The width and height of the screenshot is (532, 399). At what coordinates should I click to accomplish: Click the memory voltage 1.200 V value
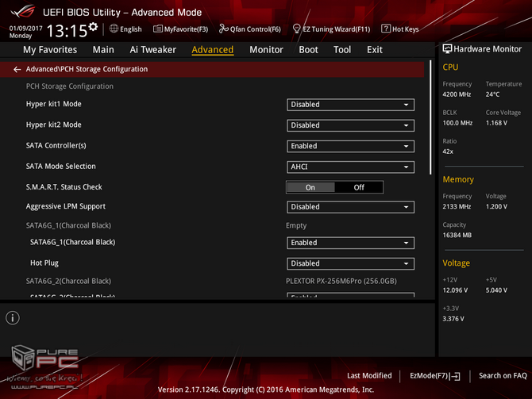(496, 207)
